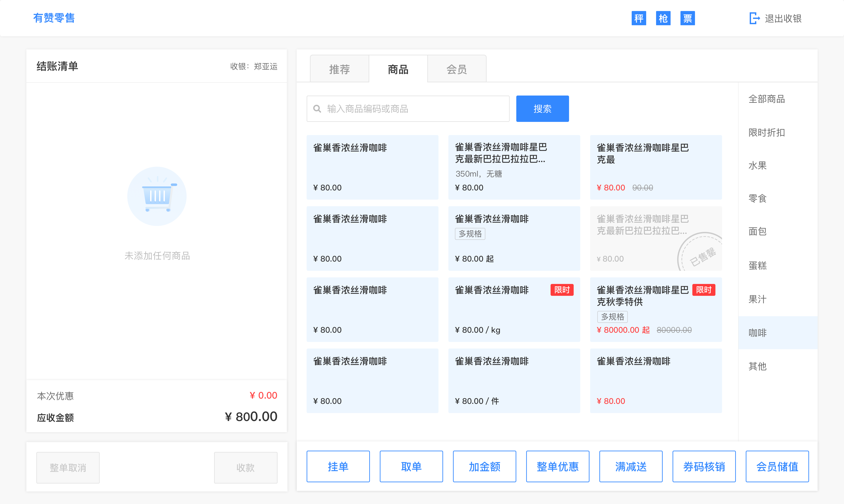
Task: Click the empty cart illustration
Action: (x=157, y=196)
